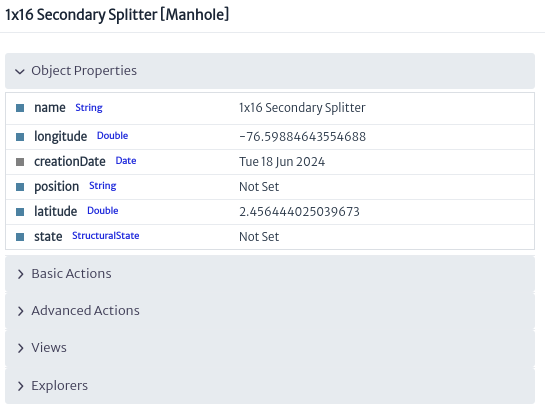
Task: Click the gray square beside creationDate property
Action: (20, 162)
